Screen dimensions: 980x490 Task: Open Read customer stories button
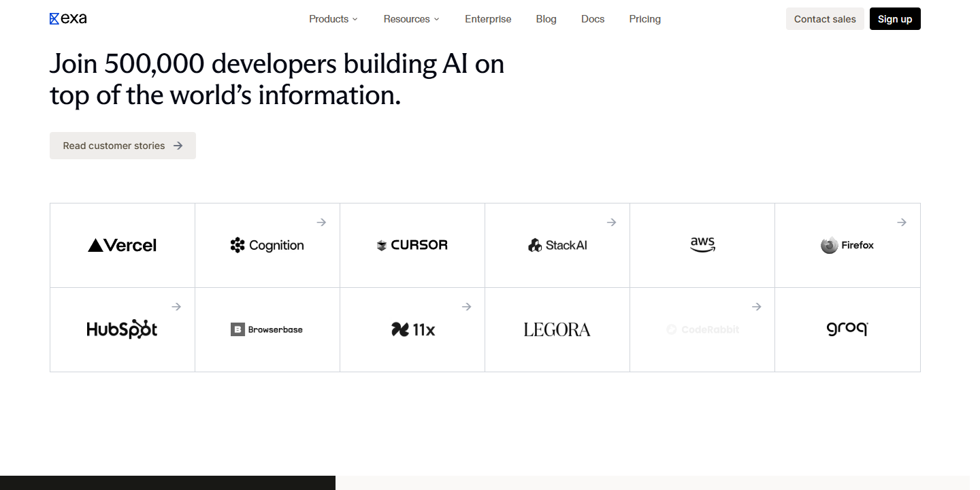click(x=122, y=146)
